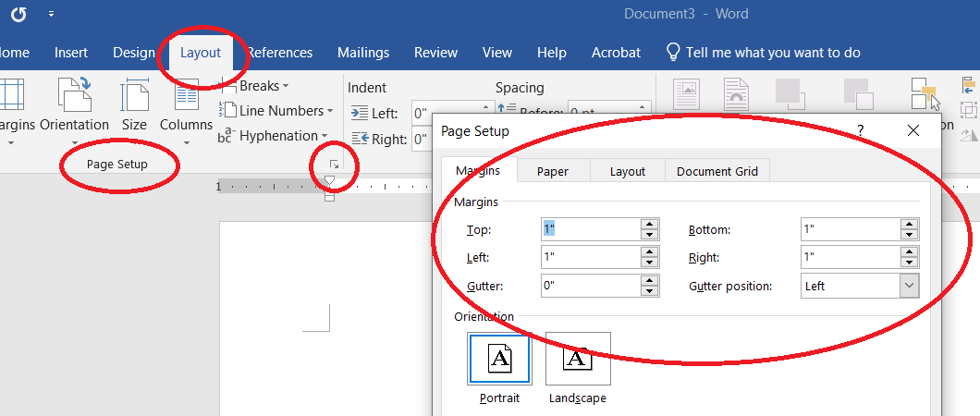This screenshot has width=980, height=416.
Task: Click the Page Setup dialog launcher arrow
Action: coord(335,164)
